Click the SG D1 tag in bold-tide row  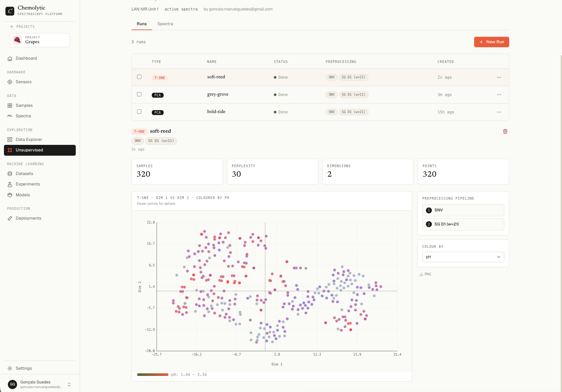point(353,112)
